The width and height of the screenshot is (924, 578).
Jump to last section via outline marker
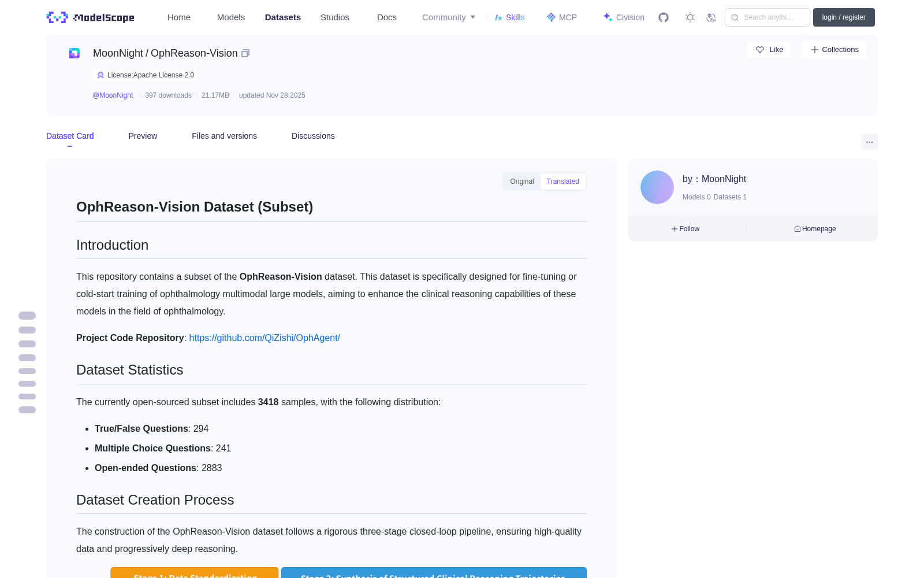click(27, 410)
